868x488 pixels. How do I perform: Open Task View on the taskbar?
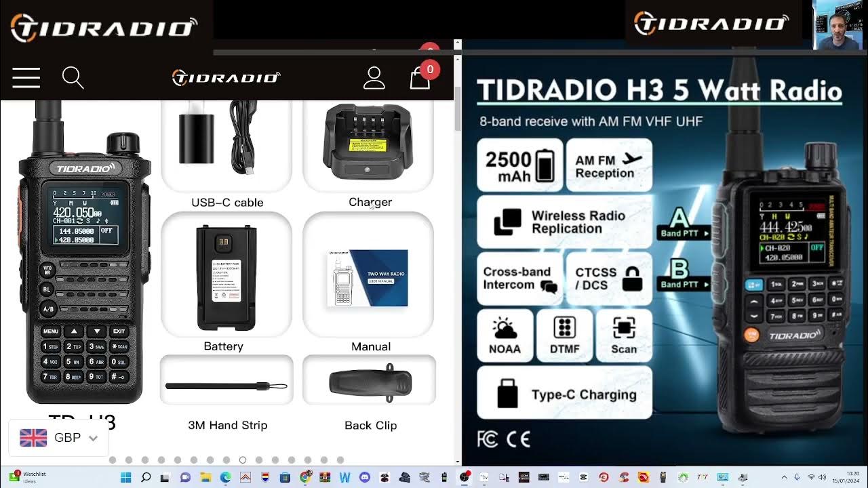click(165, 477)
